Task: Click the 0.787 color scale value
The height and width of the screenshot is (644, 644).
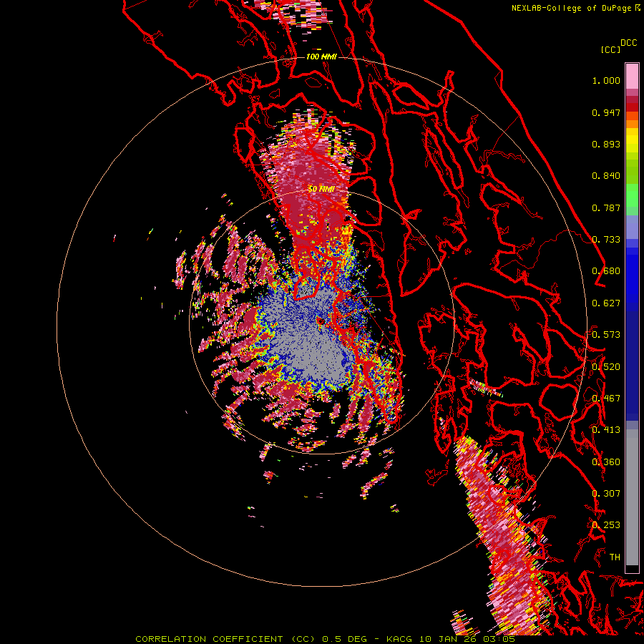Action: 606,208
